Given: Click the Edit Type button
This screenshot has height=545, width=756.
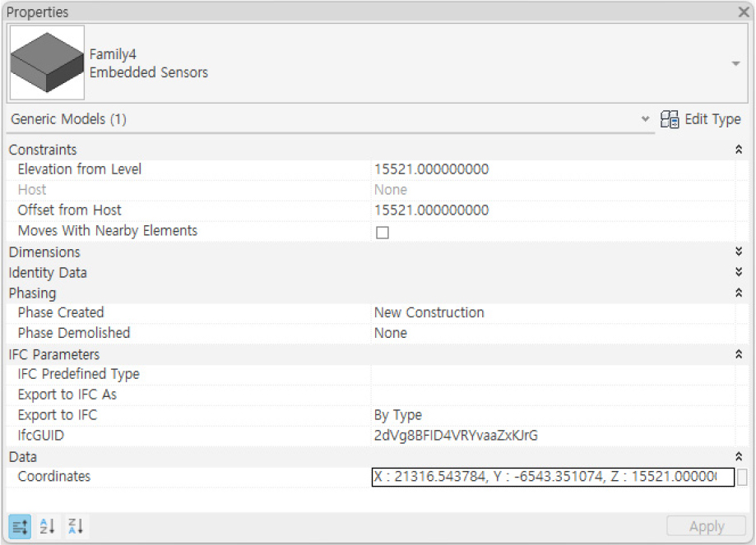Looking at the screenshot, I should 701,119.
